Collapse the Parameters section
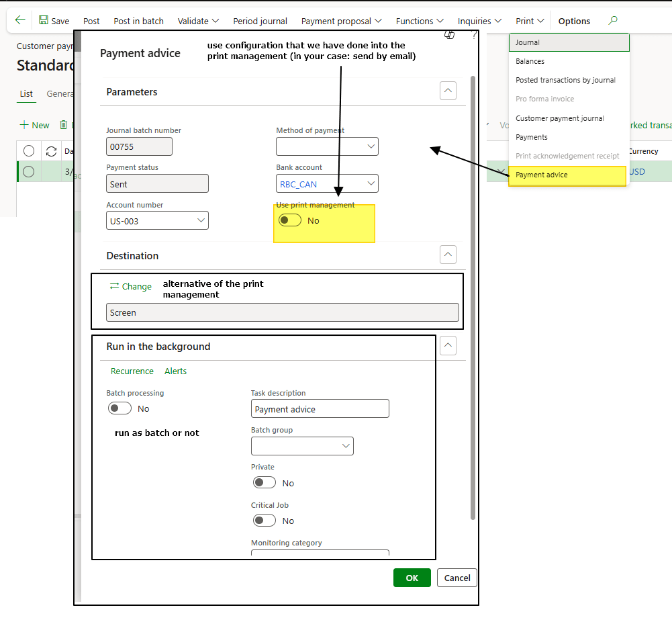The width and height of the screenshot is (672, 622). coord(448,91)
